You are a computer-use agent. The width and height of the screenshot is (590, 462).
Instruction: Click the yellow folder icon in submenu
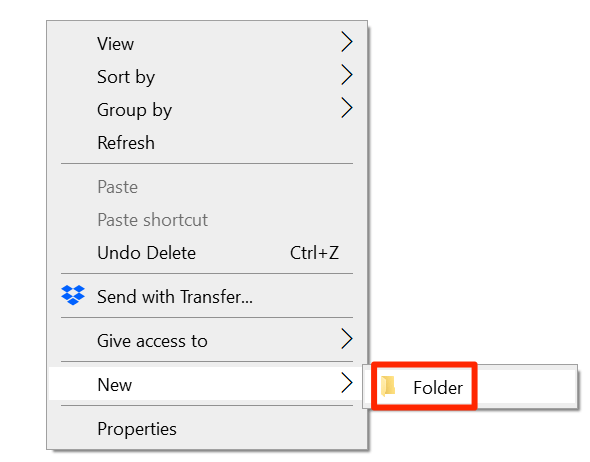pyautogui.click(x=388, y=386)
